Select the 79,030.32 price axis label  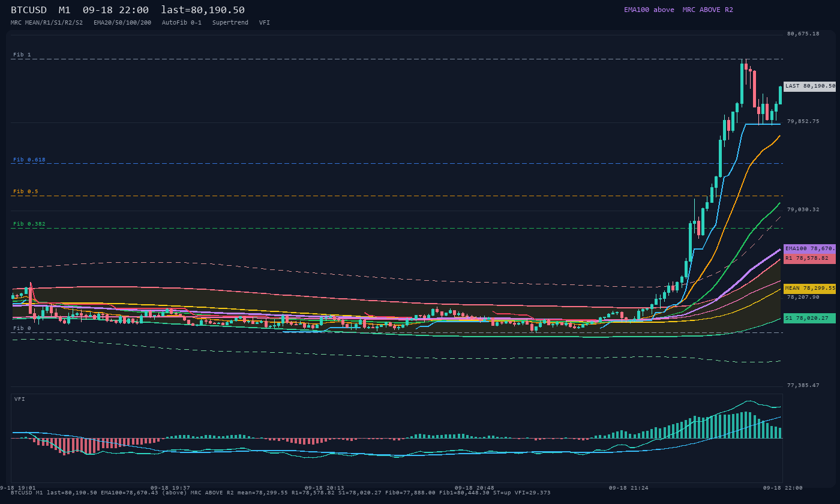pos(803,209)
